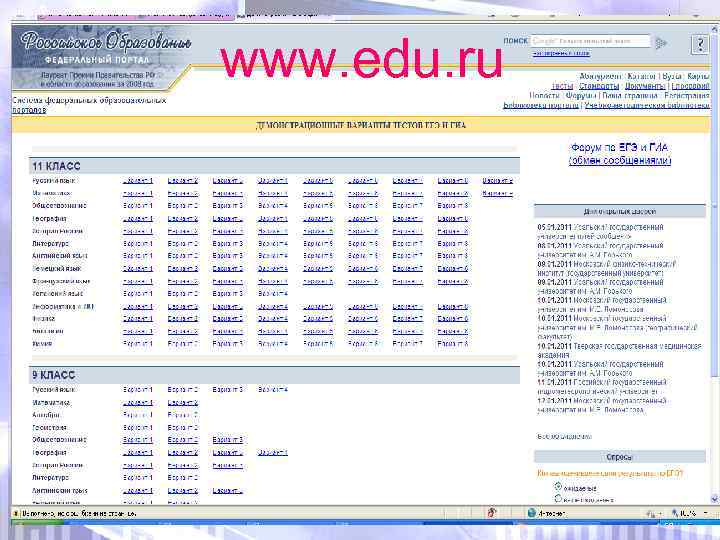Open Вариант 4 for 9 класс Русский язык
Viewport: 720px width, 540px height.
tap(273, 389)
